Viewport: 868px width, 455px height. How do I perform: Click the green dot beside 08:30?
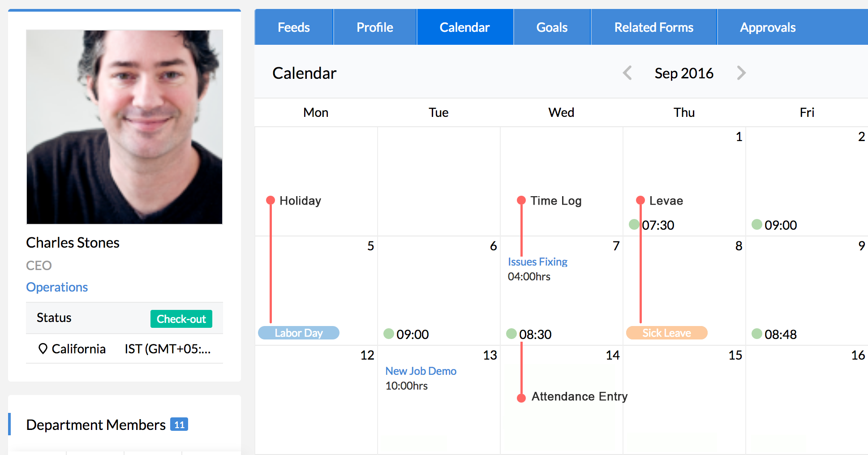click(511, 334)
